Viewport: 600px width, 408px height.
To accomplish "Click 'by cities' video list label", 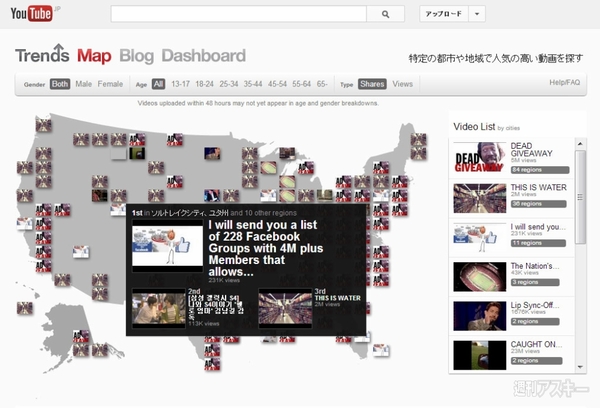I will [509, 128].
